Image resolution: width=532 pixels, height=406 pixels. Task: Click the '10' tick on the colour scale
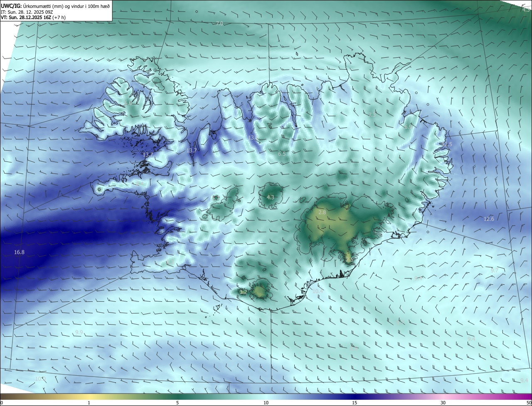pyautogui.click(x=266, y=403)
